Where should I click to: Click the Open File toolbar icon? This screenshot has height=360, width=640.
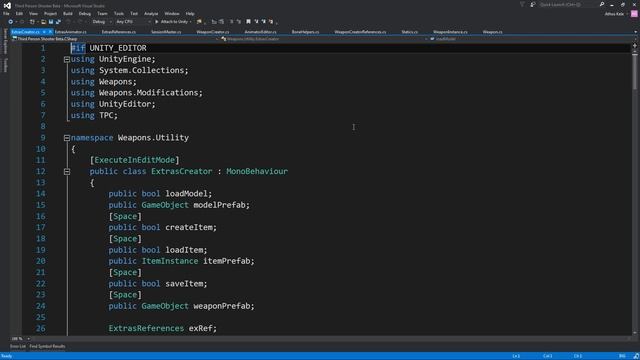coord(43,22)
